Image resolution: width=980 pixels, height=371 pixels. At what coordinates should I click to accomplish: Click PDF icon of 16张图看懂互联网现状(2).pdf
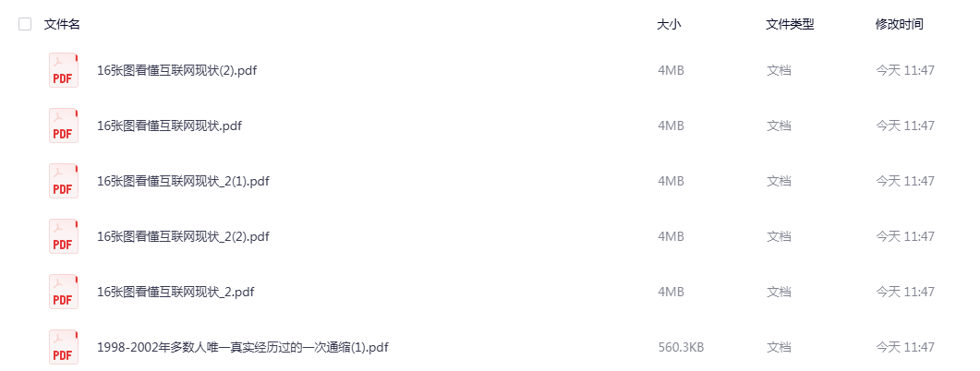pos(64,70)
